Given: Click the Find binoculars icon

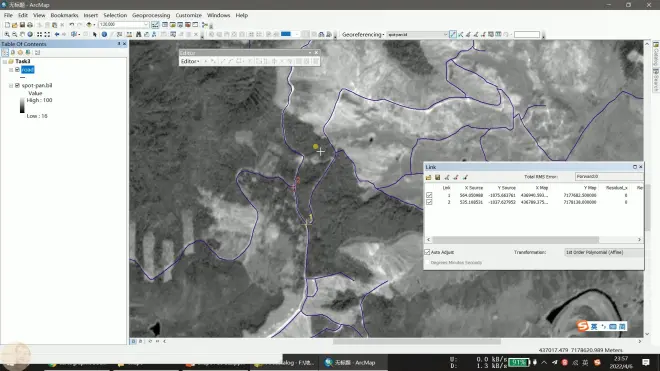Looking at the screenshot, I should pyautogui.click(x=138, y=35).
